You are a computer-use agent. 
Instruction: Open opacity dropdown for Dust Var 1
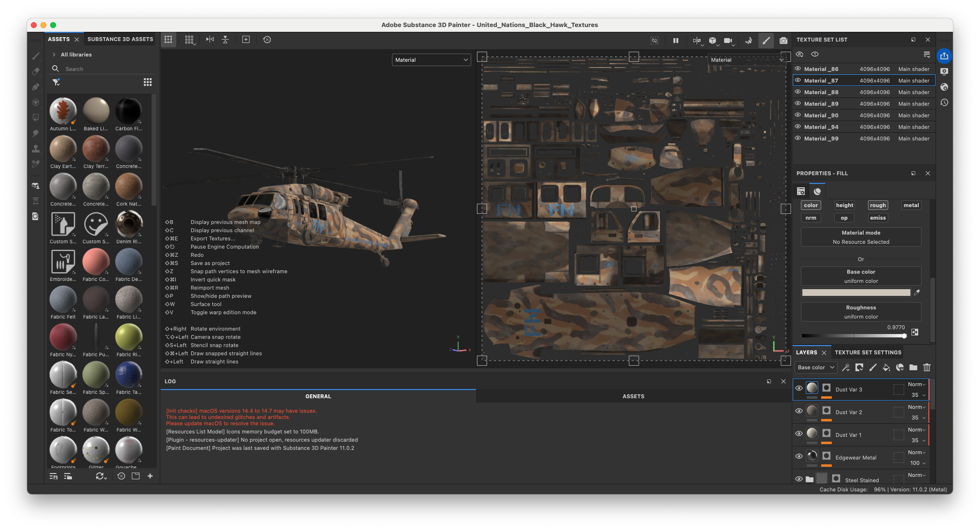pos(918,440)
